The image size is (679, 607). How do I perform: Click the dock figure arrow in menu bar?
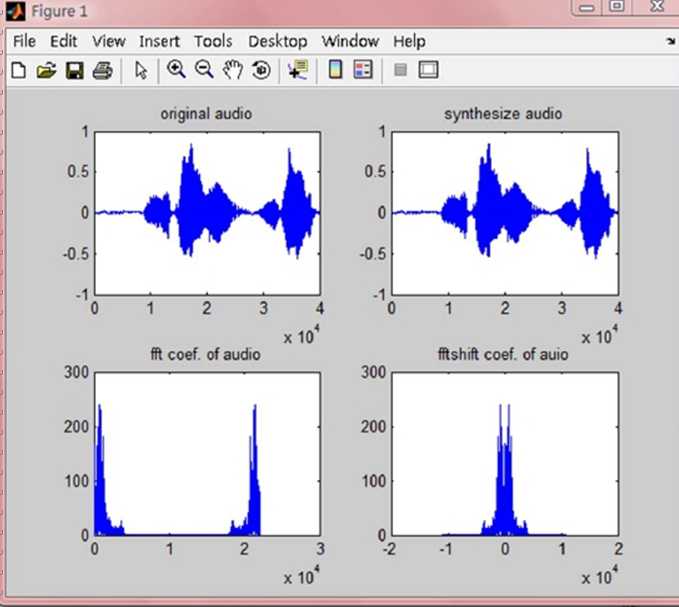click(671, 41)
